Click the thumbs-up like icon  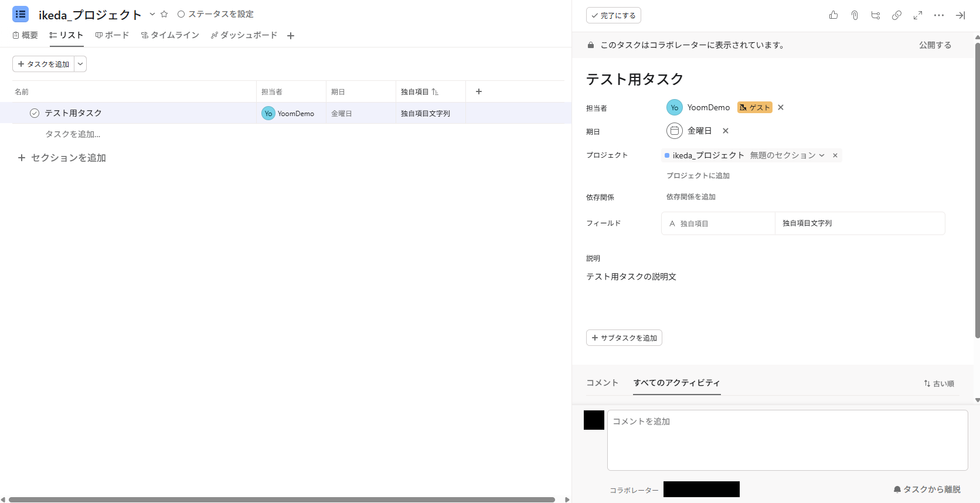833,15
